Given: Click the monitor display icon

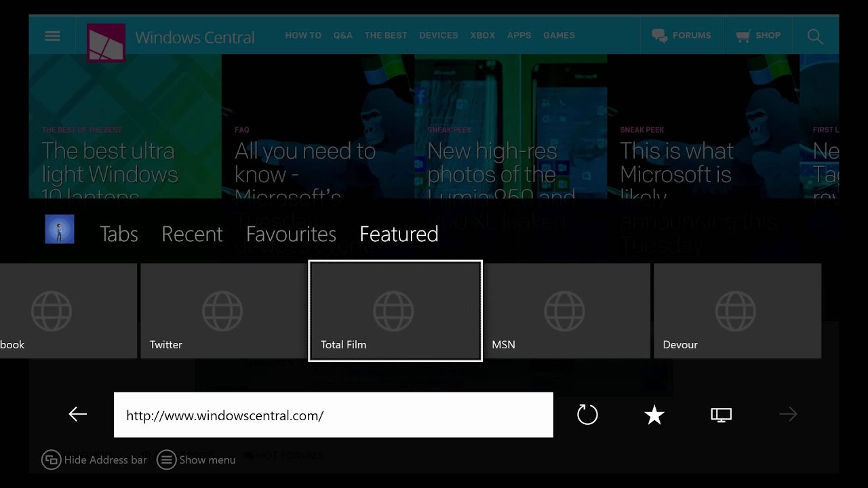Looking at the screenshot, I should [x=721, y=415].
